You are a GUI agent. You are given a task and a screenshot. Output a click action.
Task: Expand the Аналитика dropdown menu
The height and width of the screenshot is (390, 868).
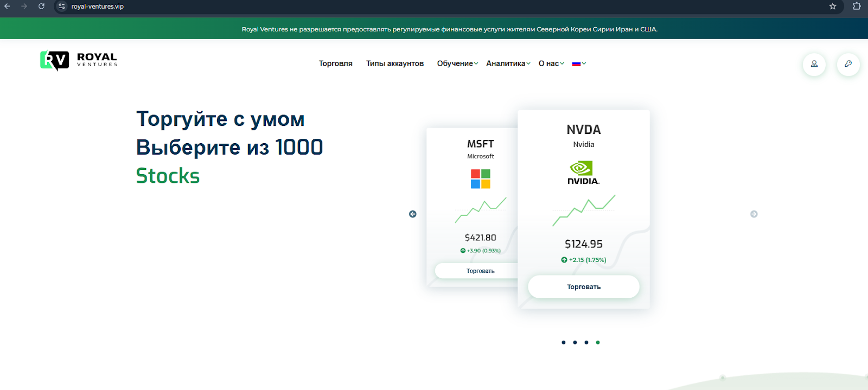pos(508,63)
